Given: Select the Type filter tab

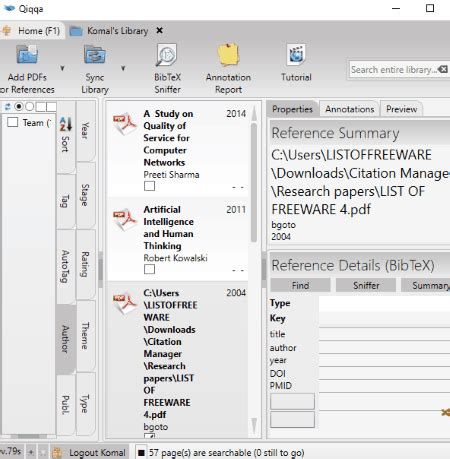Looking at the screenshot, I should click(86, 403).
